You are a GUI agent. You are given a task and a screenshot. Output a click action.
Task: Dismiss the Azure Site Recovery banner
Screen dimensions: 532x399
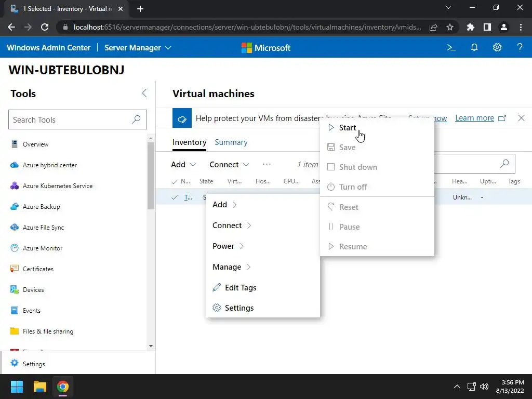522,118
